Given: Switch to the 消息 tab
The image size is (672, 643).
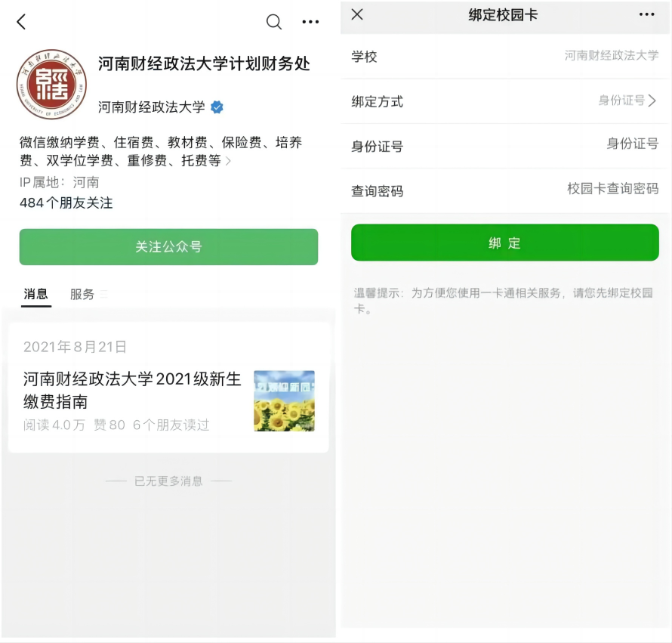Looking at the screenshot, I should (x=35, y=294).
